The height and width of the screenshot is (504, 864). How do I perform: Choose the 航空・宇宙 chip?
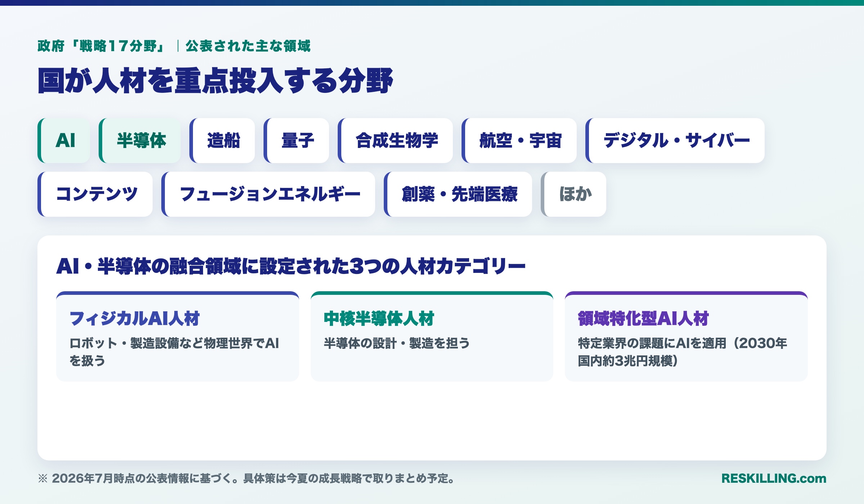[519, 140]
